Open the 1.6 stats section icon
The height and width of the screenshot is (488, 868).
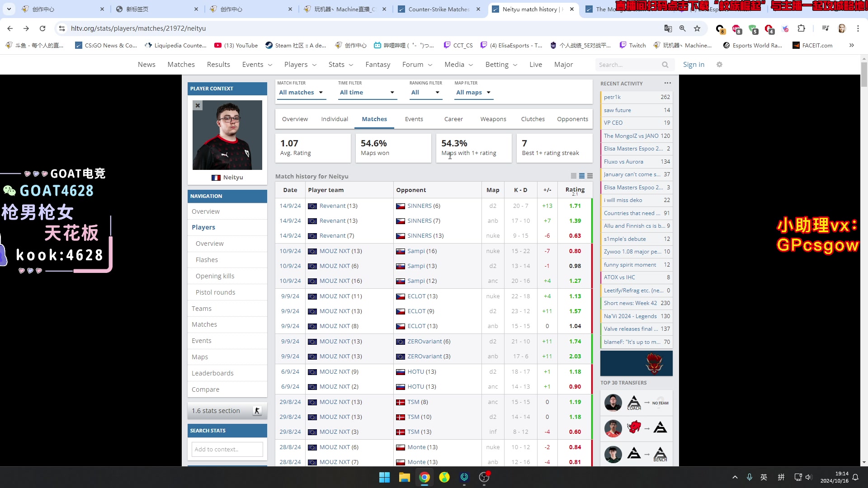pos(257,411)
